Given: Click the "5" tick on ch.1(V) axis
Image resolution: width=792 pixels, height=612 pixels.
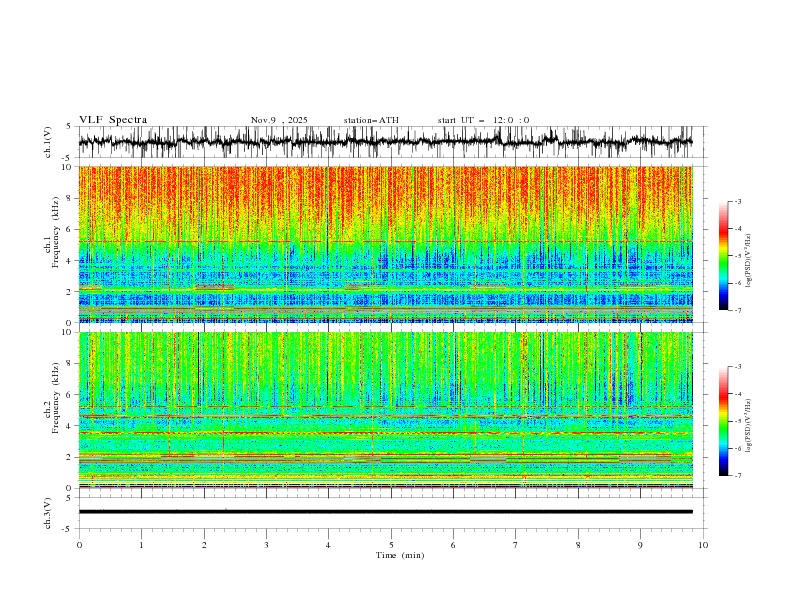Looking at the screenshot, I should [70, 126].
